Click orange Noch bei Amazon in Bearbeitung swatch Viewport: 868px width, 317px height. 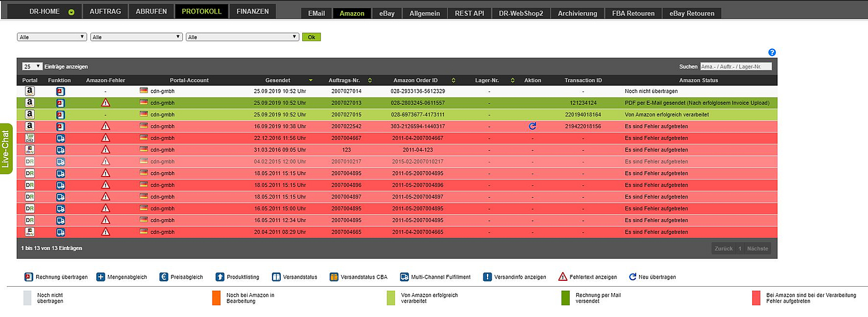coord(216,298)
